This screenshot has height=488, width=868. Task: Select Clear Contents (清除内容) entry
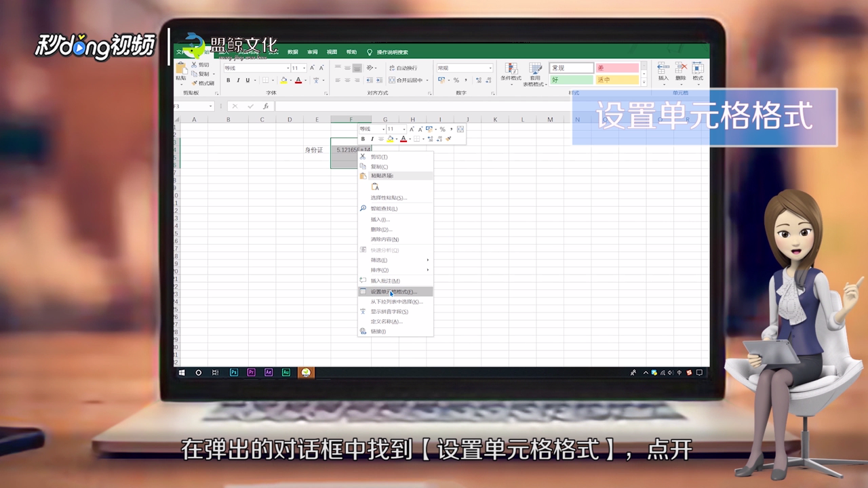tap(395, 239)
